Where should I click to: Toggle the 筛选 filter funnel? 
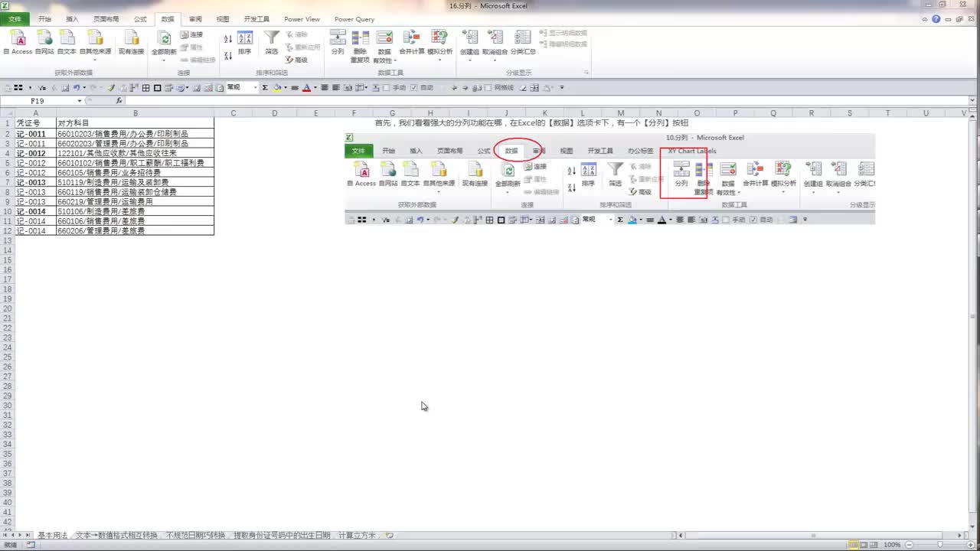[272, 43]
